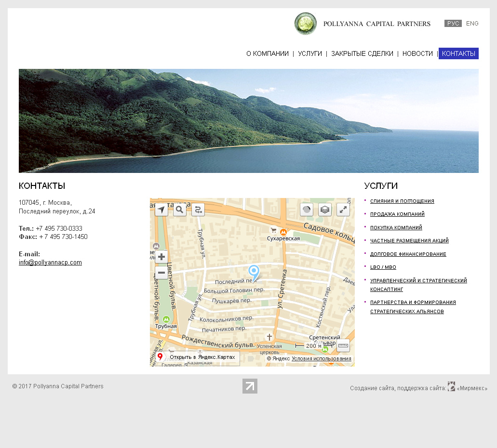Open the map route planner icon
The width and height of the screenshot is (497, 448).
(198, 210)
